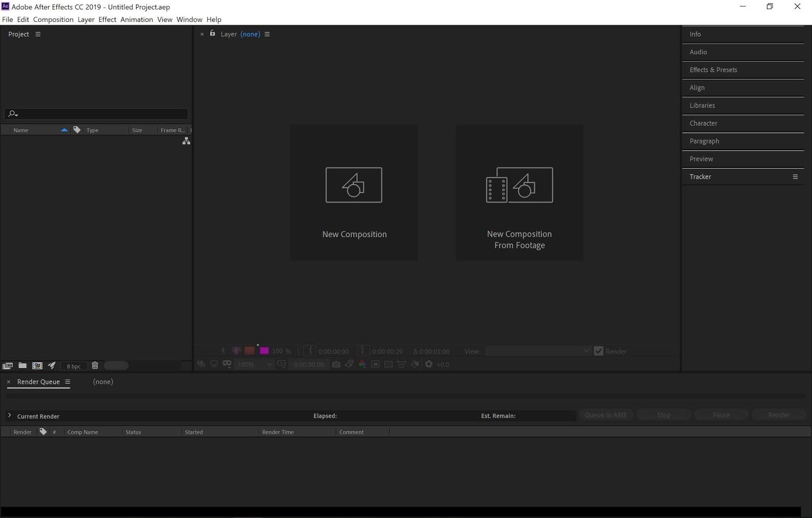Click the label tag column in Render Queue
Image resolution: width=812 pixels, height=518 pixels.
pyautogui.click(x=43, y=432)
